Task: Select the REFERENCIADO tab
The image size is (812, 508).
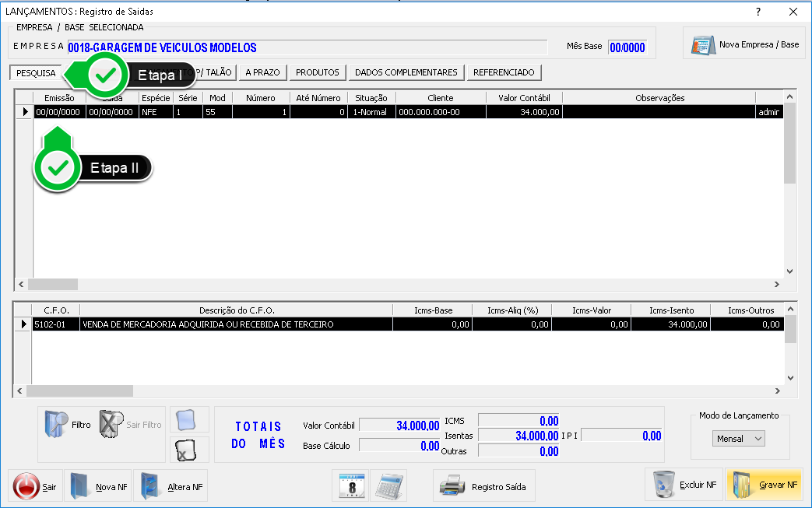Action: click(x=504, y=72)
